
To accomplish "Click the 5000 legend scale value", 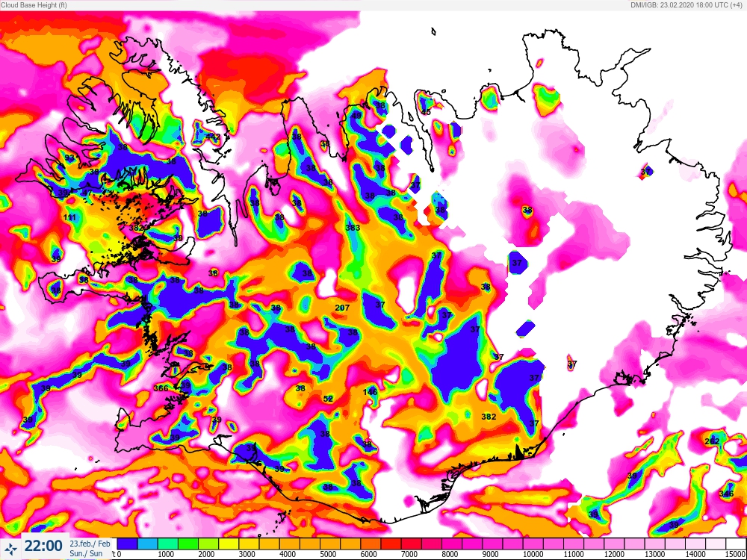I will [328, 554].
